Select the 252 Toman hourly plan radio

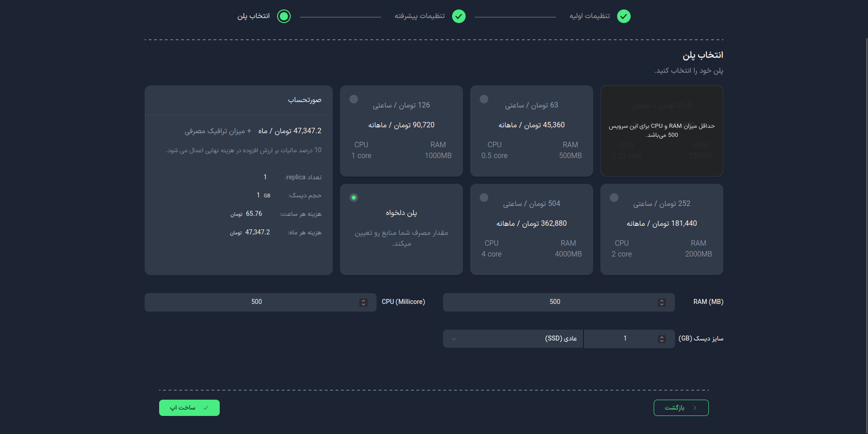[614, 197]
